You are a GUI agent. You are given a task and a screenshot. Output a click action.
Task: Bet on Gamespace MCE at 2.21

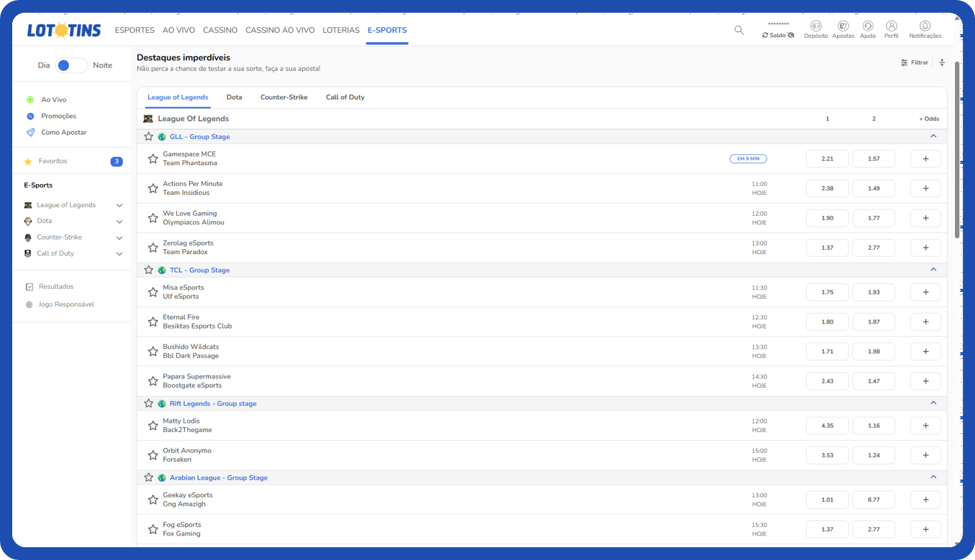tap(828, 158)
